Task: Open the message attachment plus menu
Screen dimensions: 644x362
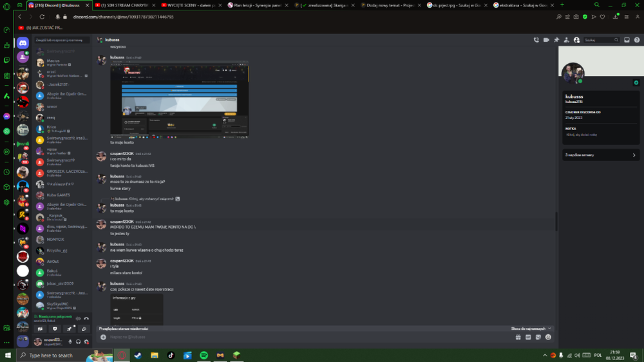Action: 103,337
